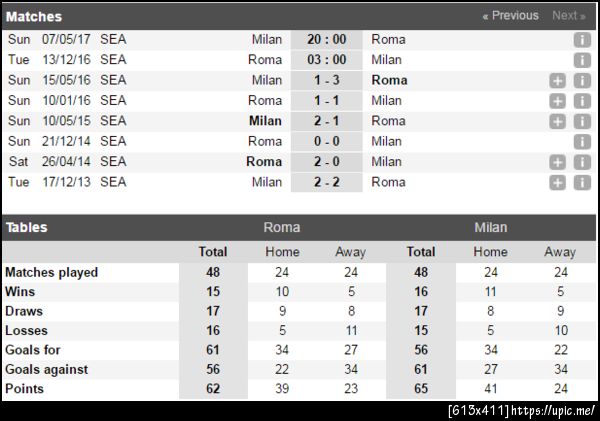Expand the 10/01/16 match plus icon
Image resolution: width=600 pixels, height=421 pixels.
point(557,101)
